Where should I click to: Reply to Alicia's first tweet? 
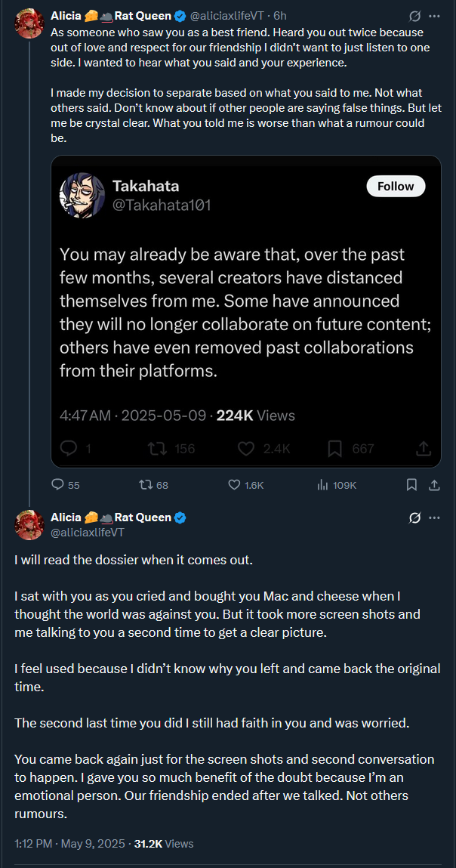click(x=57, y=485)
